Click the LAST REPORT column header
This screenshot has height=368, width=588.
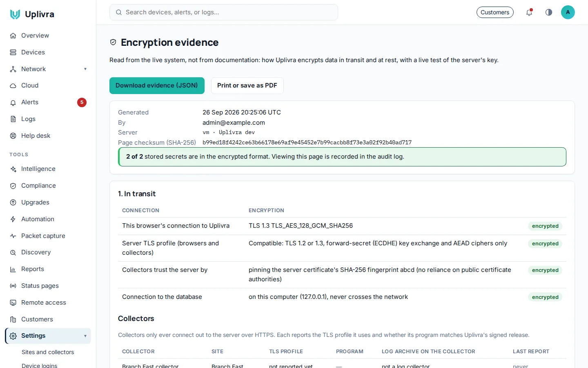point(531,352)
